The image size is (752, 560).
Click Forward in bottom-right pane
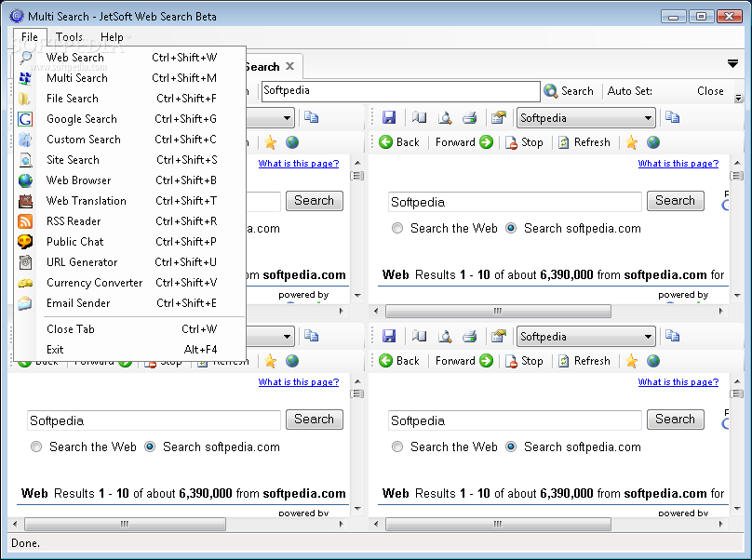[464, 361]
